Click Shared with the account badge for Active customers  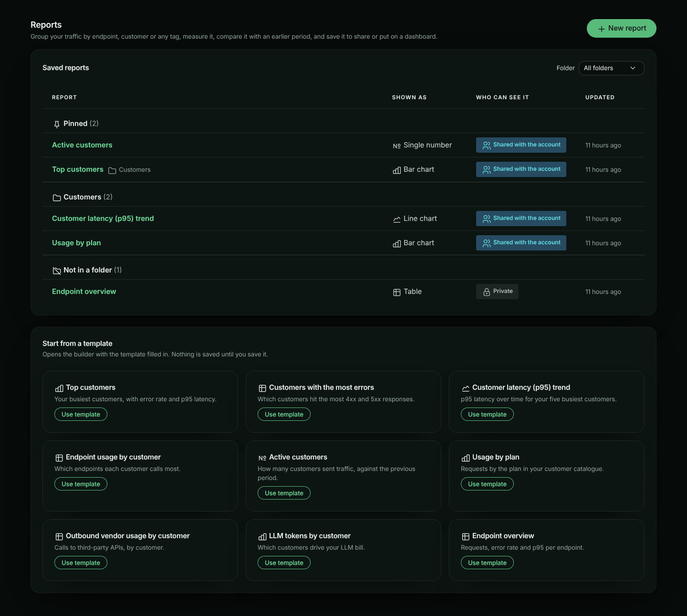(521, 145)
